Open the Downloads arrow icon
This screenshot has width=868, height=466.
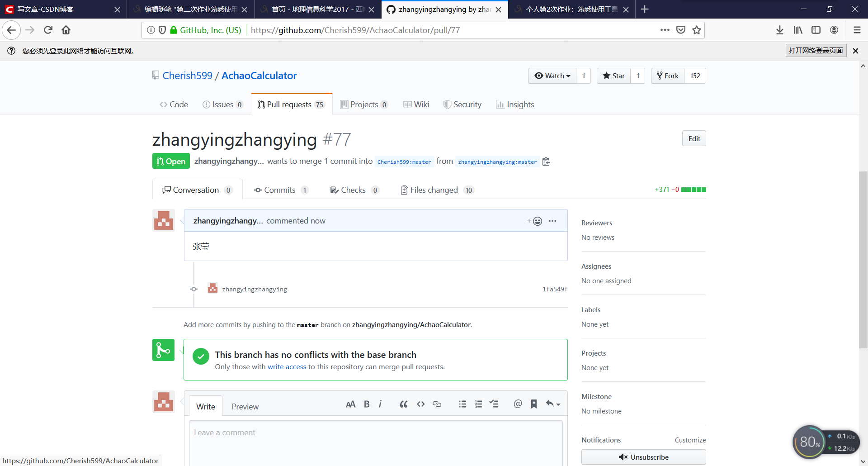pyautogui.click(x=780, y=30)
